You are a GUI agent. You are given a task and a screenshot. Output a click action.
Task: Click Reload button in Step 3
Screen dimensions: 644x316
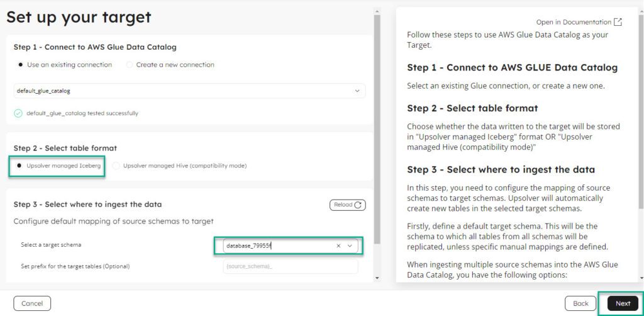(x=347, y=205)
